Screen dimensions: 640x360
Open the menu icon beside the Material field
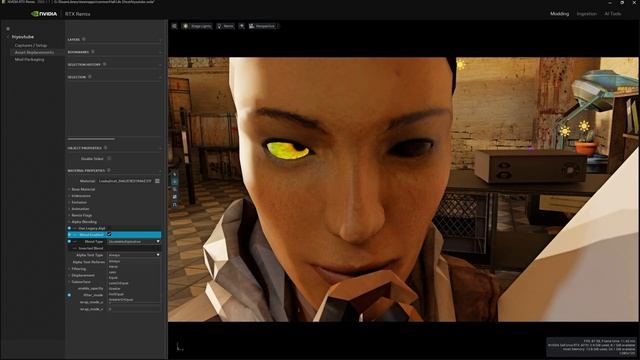[x=158, y=181]
